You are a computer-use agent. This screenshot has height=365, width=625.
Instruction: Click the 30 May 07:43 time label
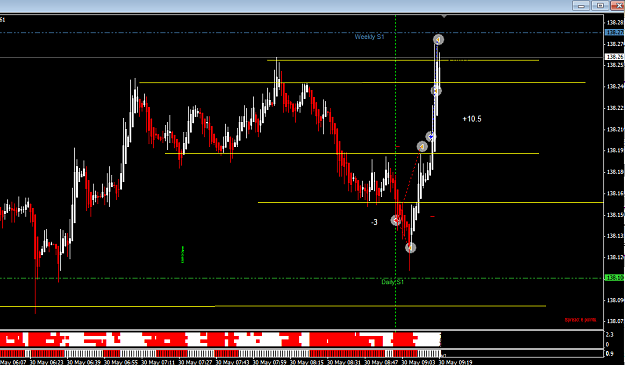232,362
